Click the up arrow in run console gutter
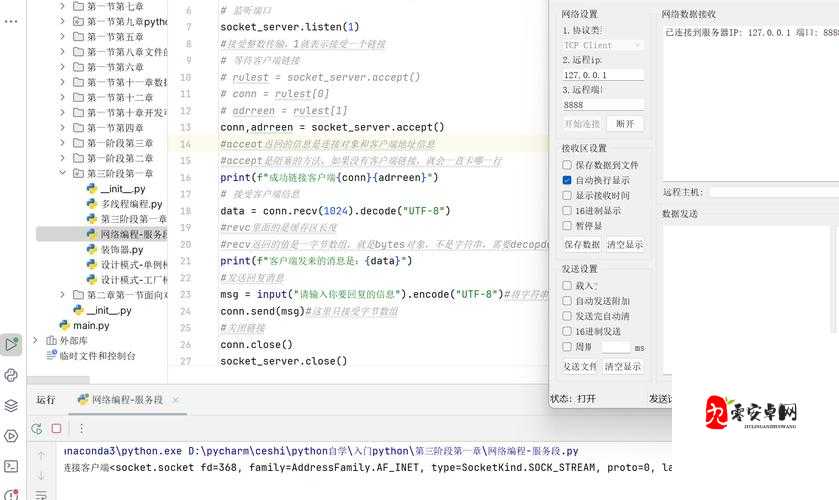The height and width of the screenshot is (500, 839). coord(41,456)
